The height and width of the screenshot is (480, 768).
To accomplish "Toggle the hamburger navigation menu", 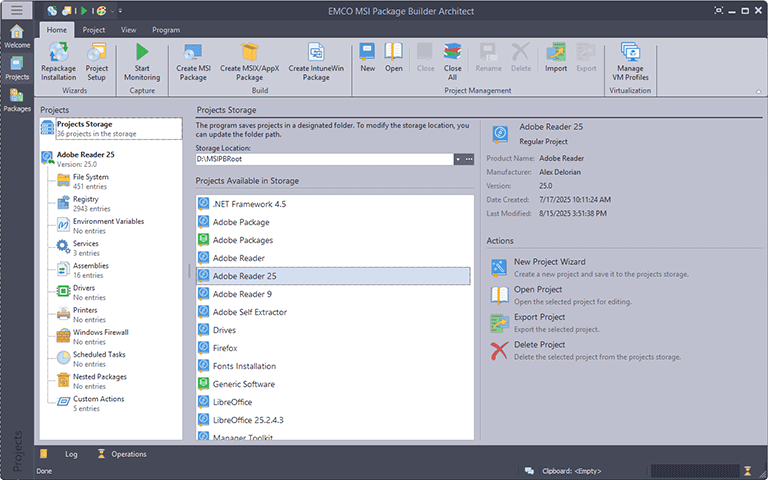I will [x=17, y=10].
